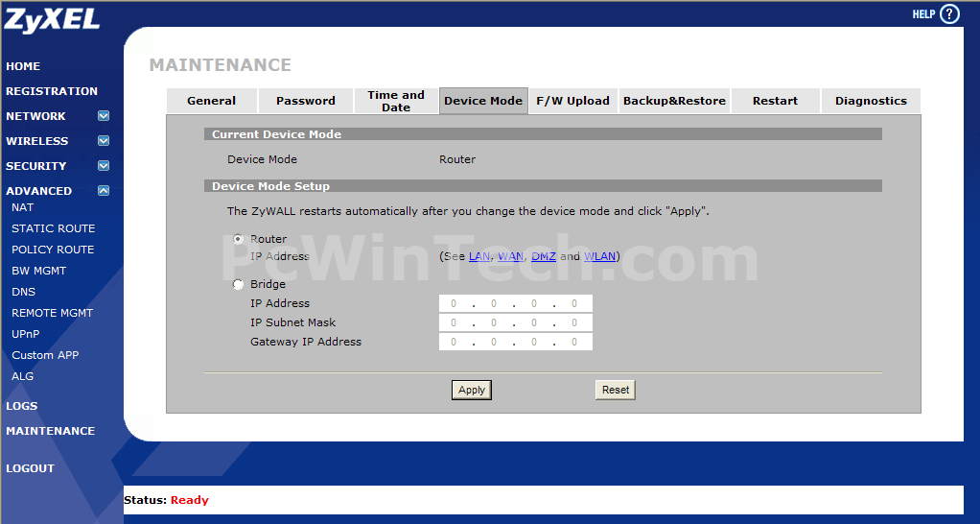The height and width of the screenshot is (524, 980).
Task: Follow the WLAN link
Action: pyautogui.click(x=600, y=256)
